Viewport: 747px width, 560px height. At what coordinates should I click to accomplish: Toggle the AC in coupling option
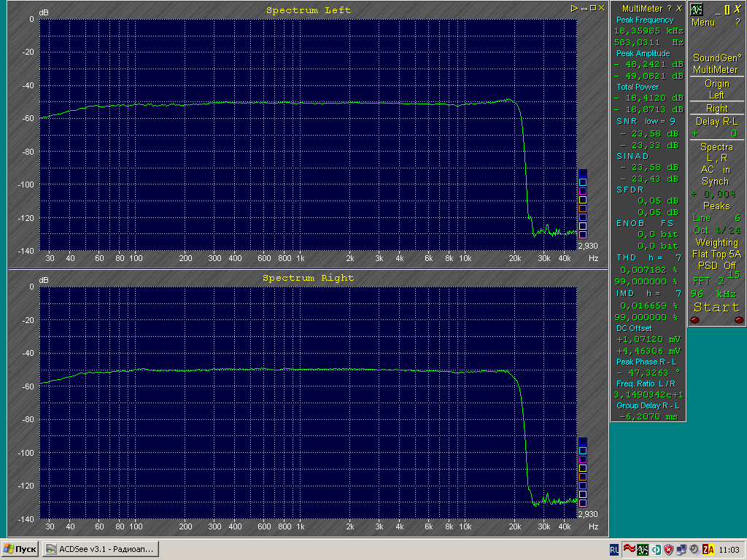(x=716, y=169)
